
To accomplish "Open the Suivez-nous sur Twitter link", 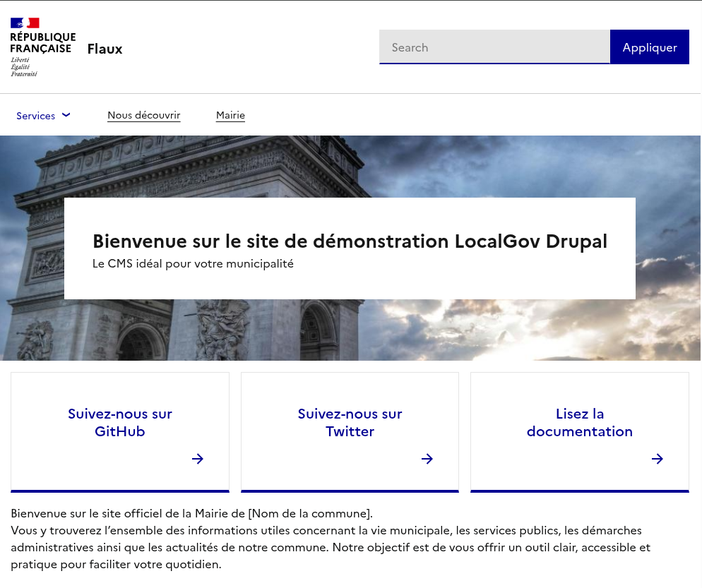I will click(350, 422).
